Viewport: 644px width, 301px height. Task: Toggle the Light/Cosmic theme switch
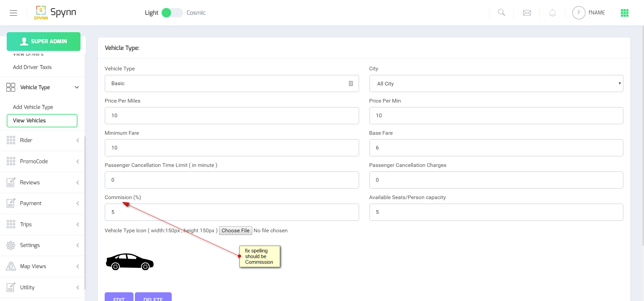coord(172,13)
